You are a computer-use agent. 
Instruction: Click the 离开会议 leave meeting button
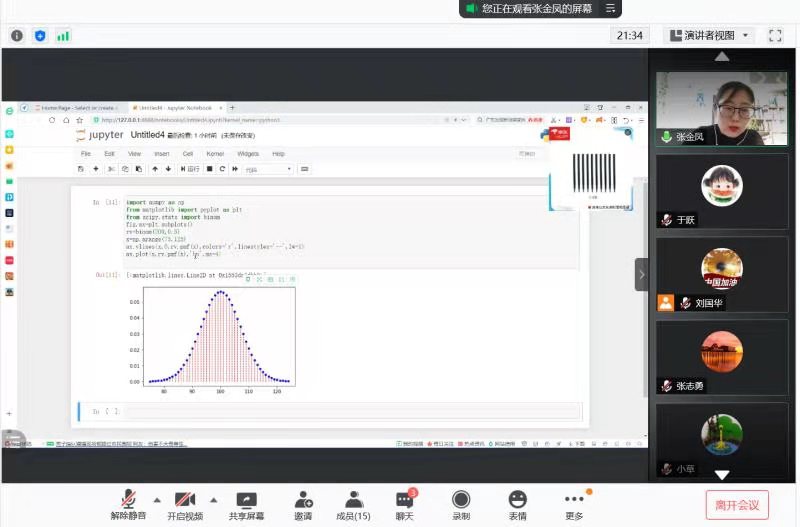(x=737, y=505)
